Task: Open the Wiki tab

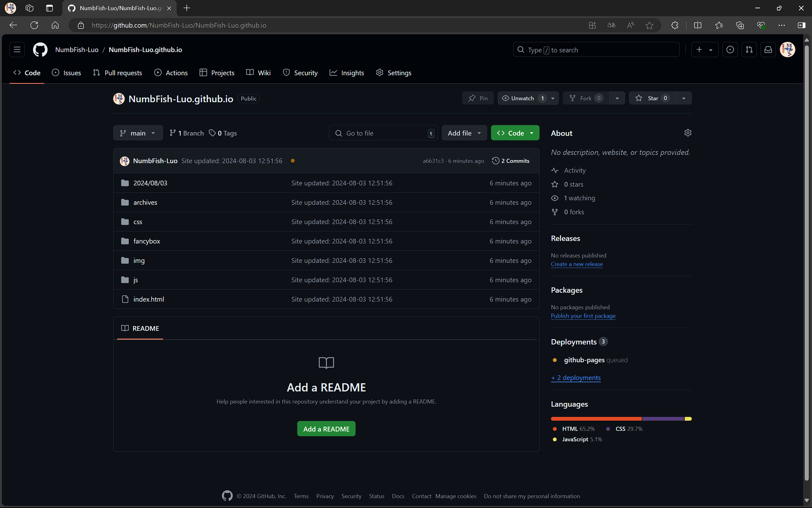Action: tap(259, 73)
